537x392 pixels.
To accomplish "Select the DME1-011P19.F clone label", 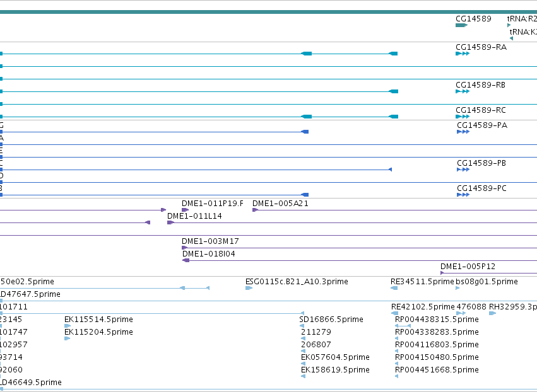I will pyautogui.click(x=212, y=204).
